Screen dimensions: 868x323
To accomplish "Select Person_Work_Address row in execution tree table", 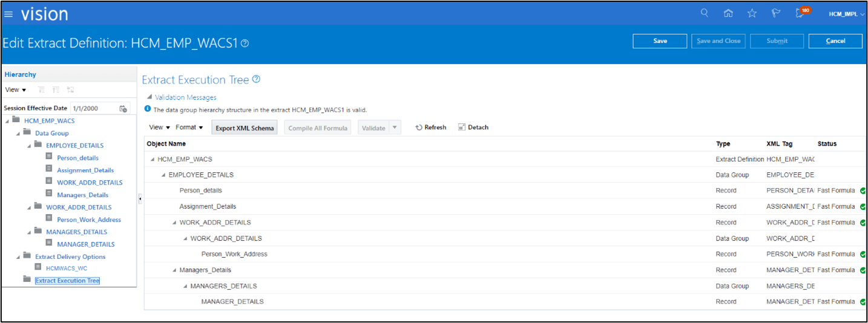I will click(x=505, y=254).
